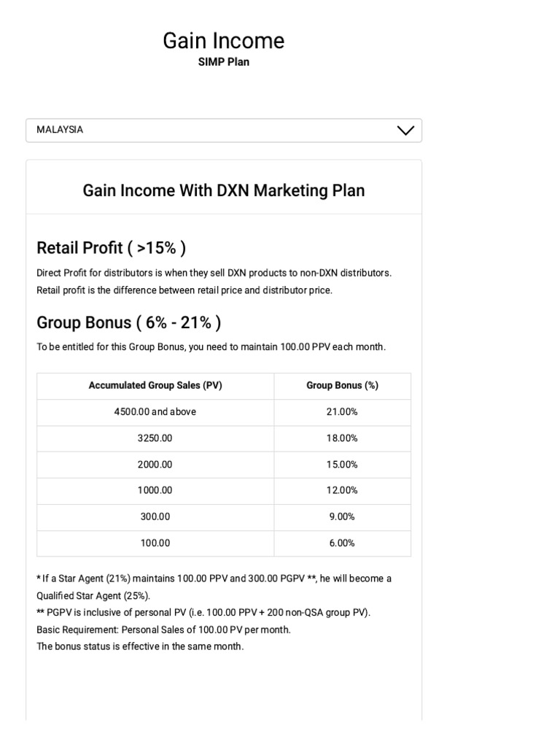Image resolution: width=560 pixels, height=747 pixels.
Task: Click the Group Bonus (%) column header
Action: click(x=342, y=386)
